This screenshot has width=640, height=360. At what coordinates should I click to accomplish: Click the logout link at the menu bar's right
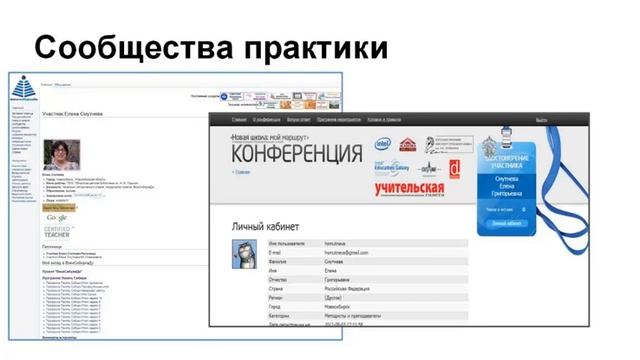point(542,120)
